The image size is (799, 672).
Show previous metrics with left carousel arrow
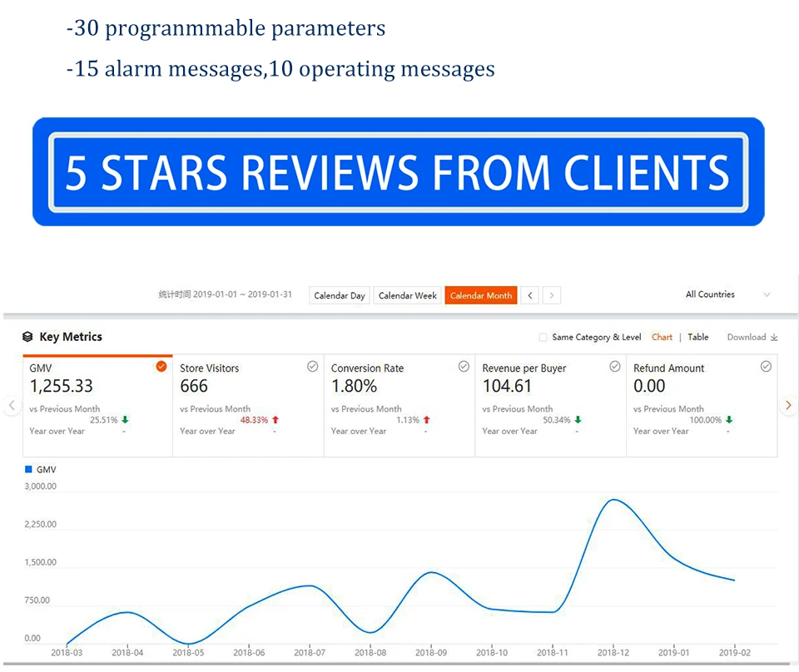click(12, 406)
